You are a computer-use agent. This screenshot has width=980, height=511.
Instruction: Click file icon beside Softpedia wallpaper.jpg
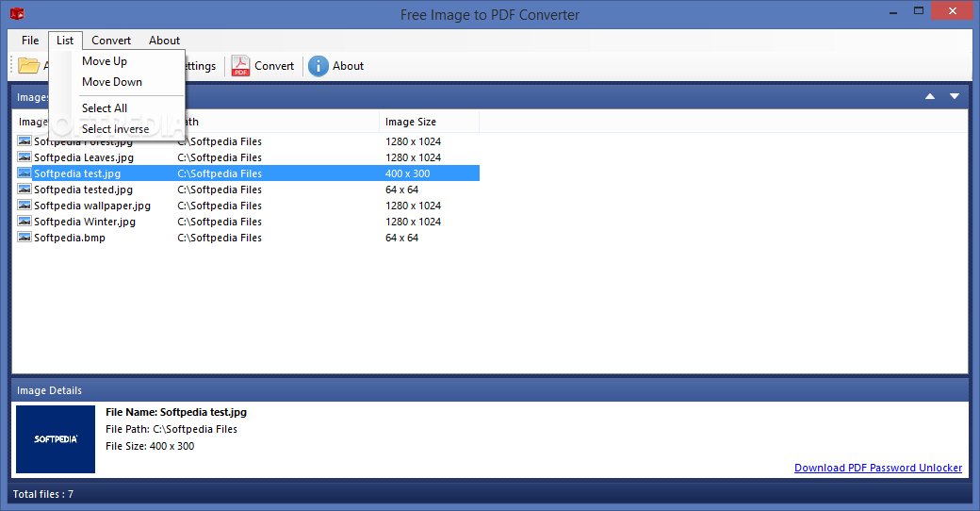click(24, 206)
